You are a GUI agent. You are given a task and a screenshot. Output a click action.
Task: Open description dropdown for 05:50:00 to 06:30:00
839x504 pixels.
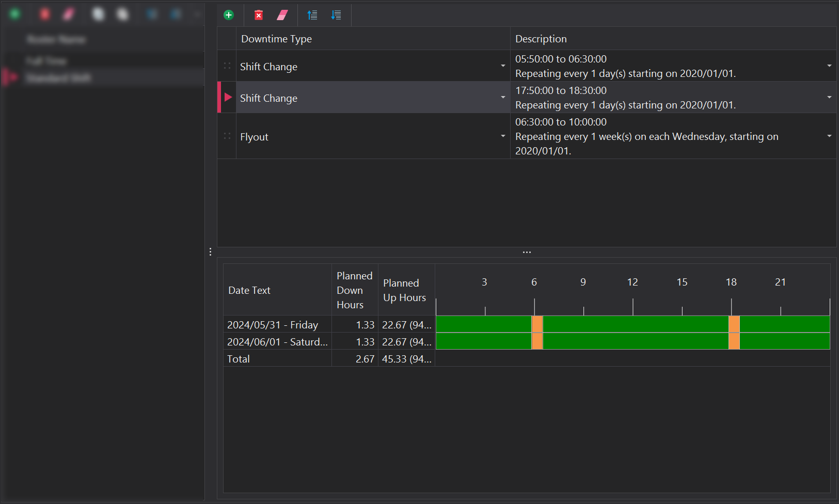pyautogui.click(x=829, y=66)
